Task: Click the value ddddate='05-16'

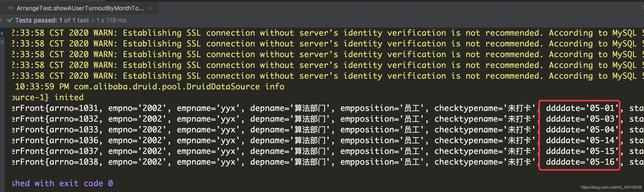Action: point(582,161)
